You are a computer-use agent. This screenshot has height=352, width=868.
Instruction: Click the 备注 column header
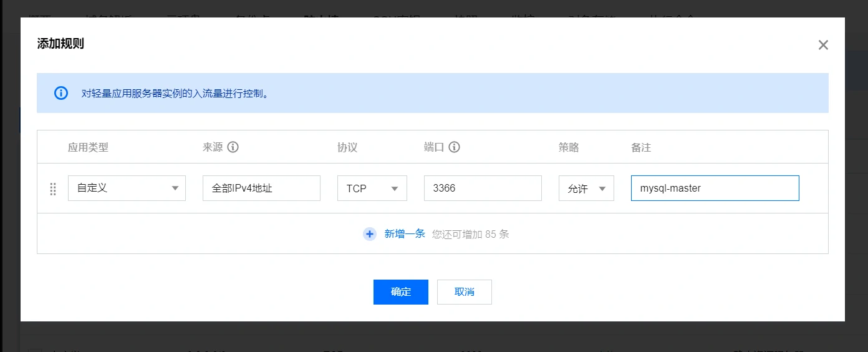click(641, 147)
